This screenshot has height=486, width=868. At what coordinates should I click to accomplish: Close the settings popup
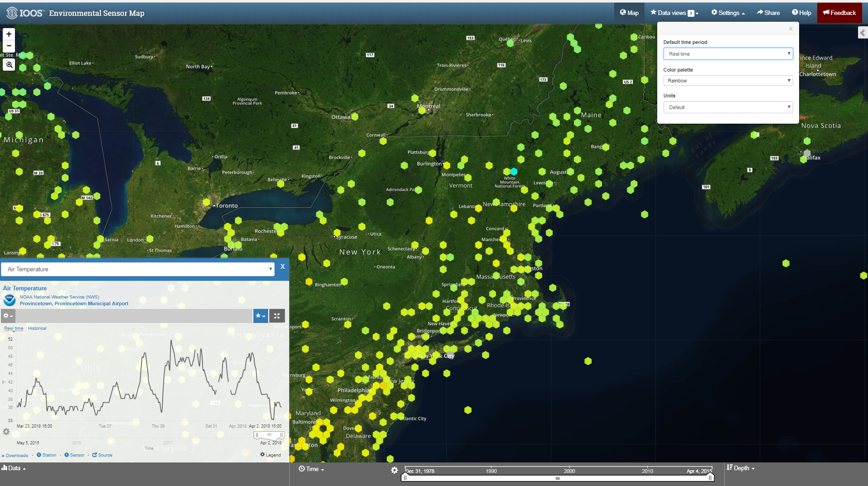click(x=790, y=29)
